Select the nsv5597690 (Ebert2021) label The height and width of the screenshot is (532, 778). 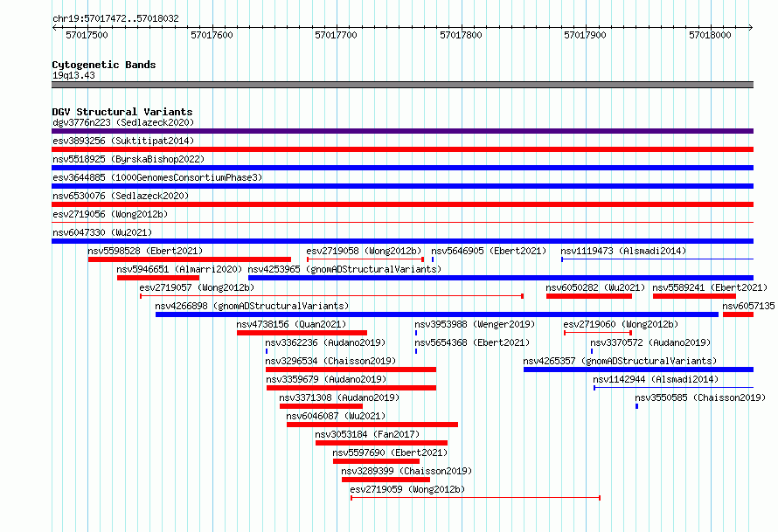tap(390, 453)
